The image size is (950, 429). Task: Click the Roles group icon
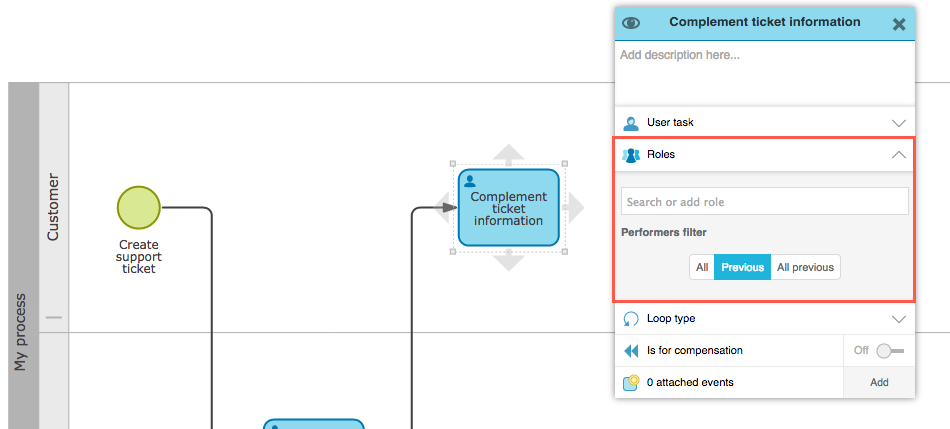pyautogui.click(x=631, y=155)
